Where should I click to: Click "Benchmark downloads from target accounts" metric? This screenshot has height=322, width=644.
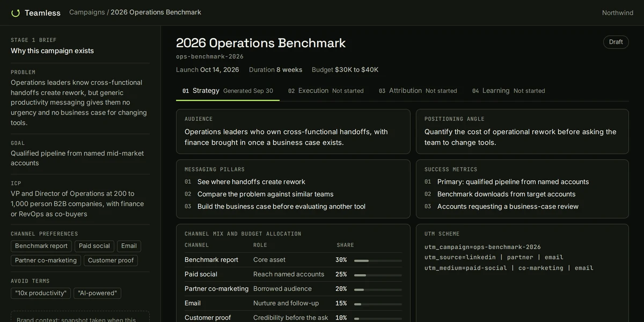pos(507,194)
